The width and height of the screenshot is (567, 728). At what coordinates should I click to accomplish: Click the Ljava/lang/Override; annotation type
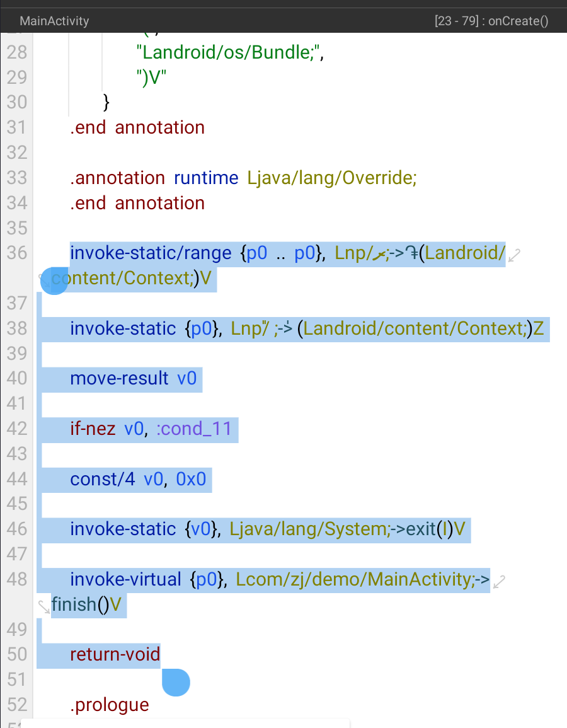[x=332, y=178]
